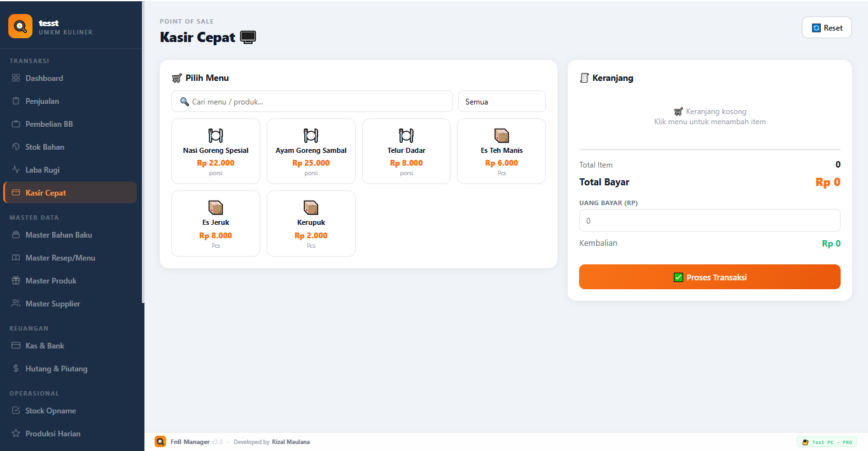This screenshot has width=868, height=451.
Task: Click the Master Supplier people icon
Action: pyautogui.click(x=17, y=303)
